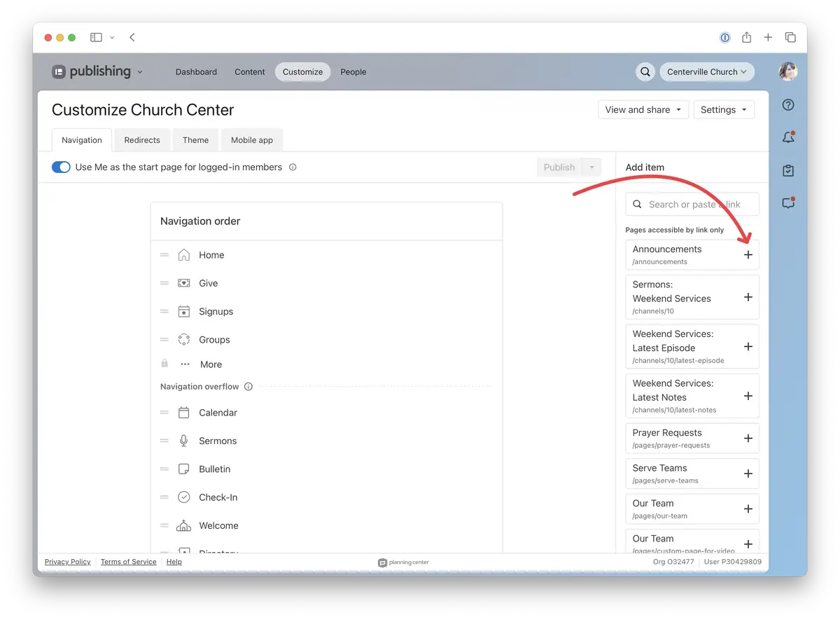Open the Publish button dropdown arrow
The height and width of the screenshot is (620, 840).
click(591, 167)
